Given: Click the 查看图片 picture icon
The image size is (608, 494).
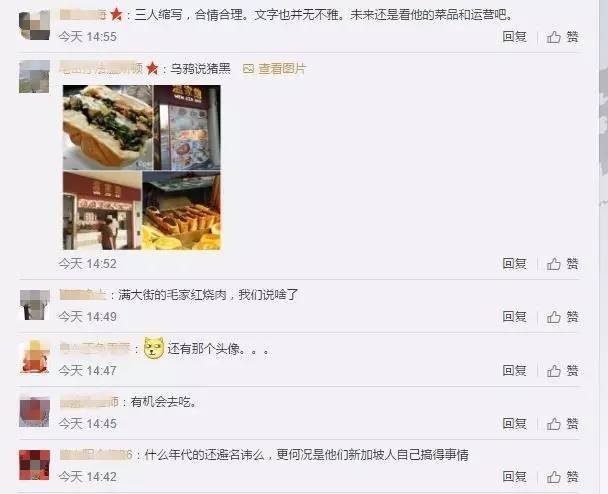Looking at the screenshot, I should (248, 69).
